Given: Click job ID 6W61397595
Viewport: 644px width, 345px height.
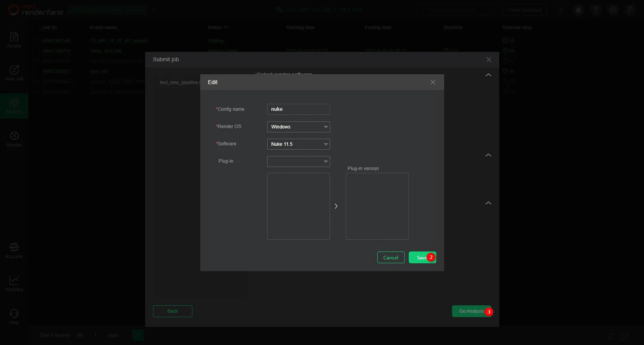Looking at the screenshot, I should (x=56, y=41).
